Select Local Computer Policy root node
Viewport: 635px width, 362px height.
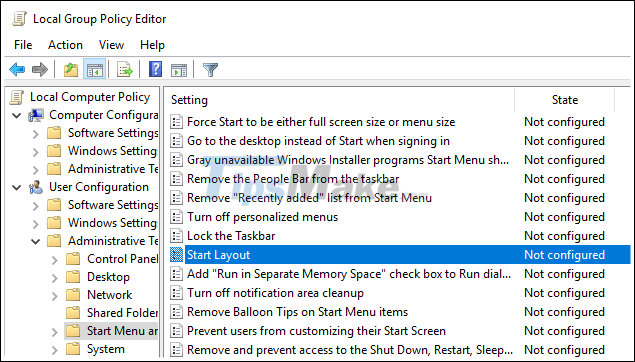pos(90,97)
